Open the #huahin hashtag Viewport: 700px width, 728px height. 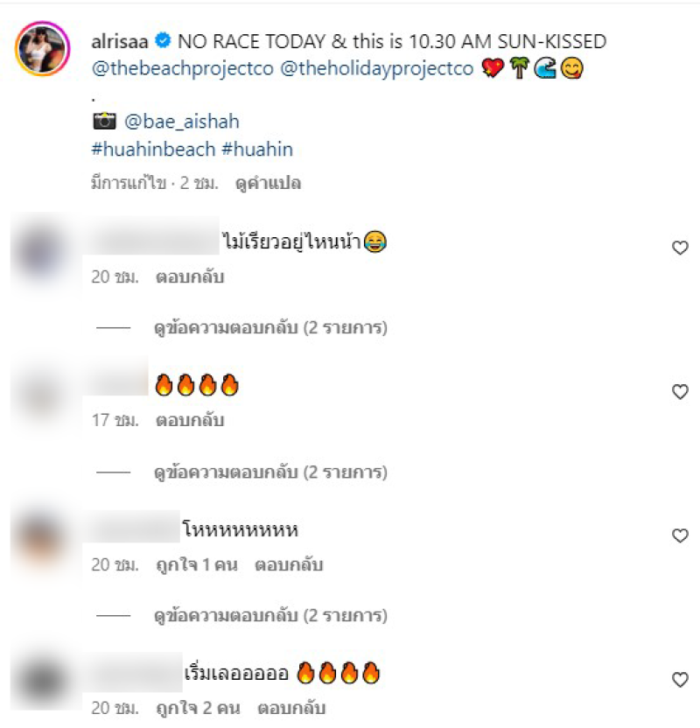click(257, 150)
